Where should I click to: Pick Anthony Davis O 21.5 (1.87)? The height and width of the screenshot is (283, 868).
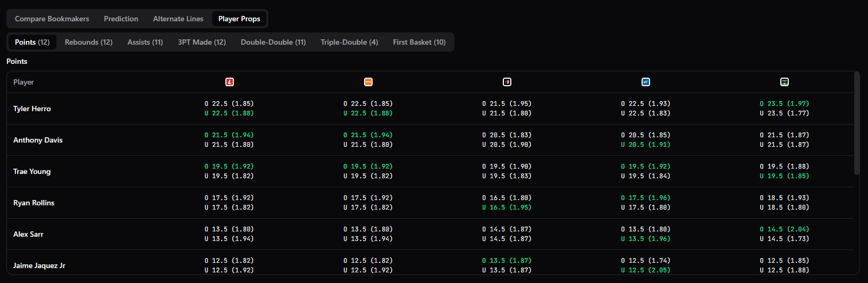tap(785, 135)
